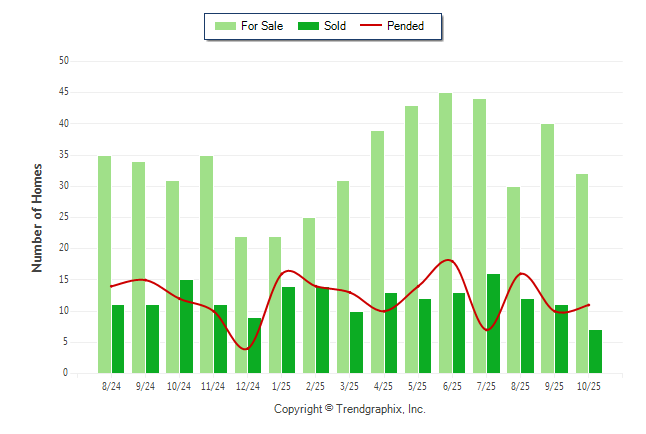The image size is (646, 434).
Task: Click the For Sale bar for 9/25
Action: (548, 248)
